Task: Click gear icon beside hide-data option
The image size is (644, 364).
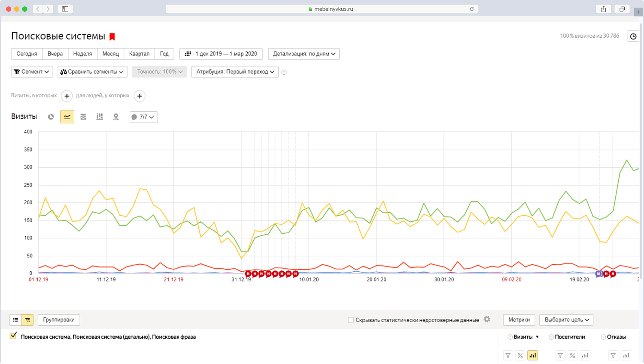Action: point(487,319)
